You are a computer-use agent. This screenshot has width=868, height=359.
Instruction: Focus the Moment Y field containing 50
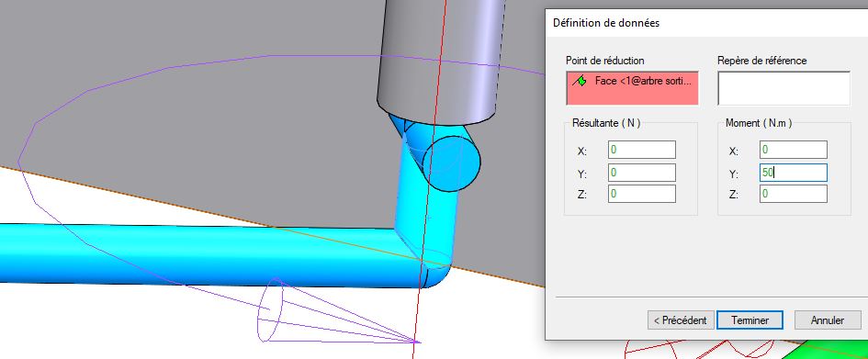point(794,173)
